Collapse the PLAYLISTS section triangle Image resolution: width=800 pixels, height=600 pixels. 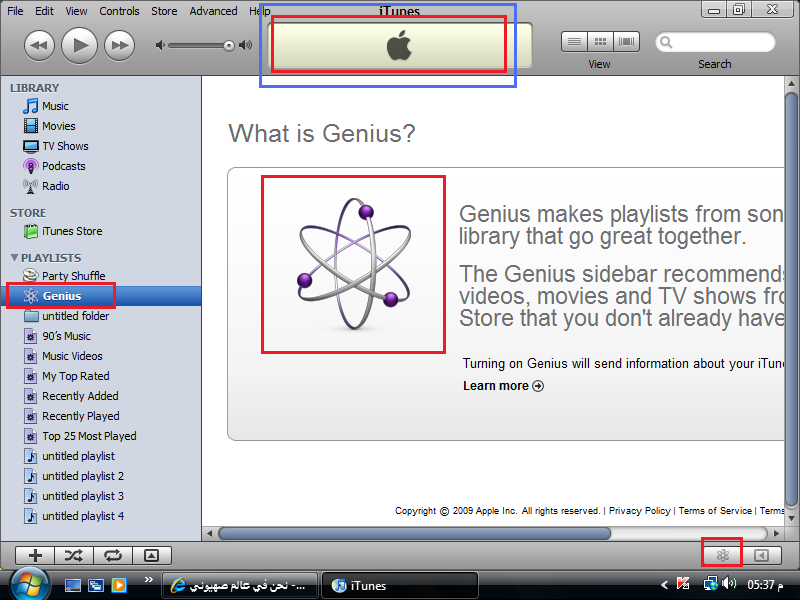(14, 258)
